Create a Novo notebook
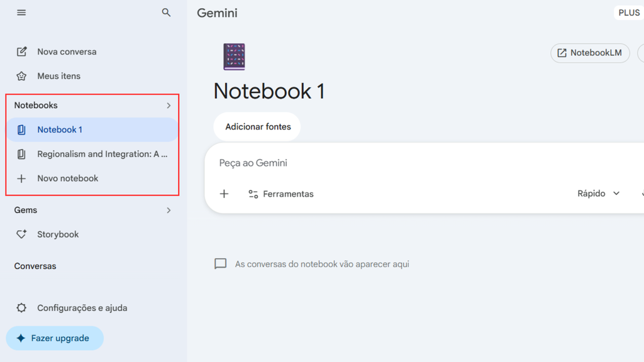644x362 pixels. coord(69,178)
